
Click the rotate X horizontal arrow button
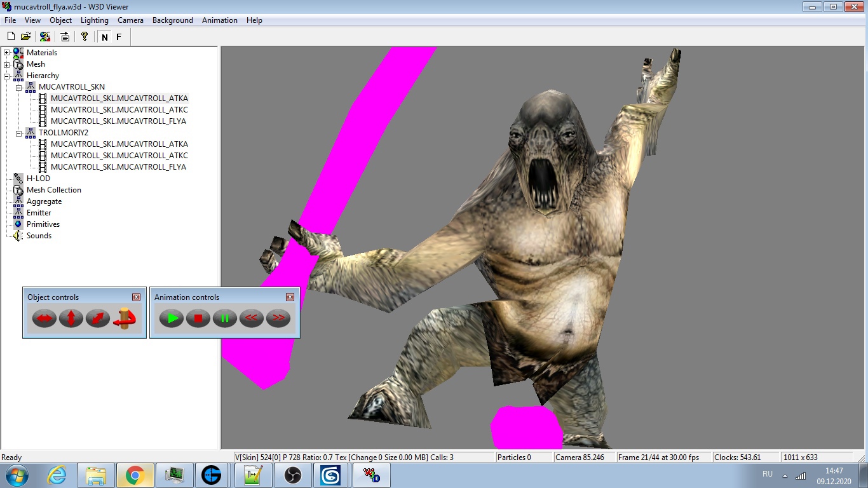44,318
